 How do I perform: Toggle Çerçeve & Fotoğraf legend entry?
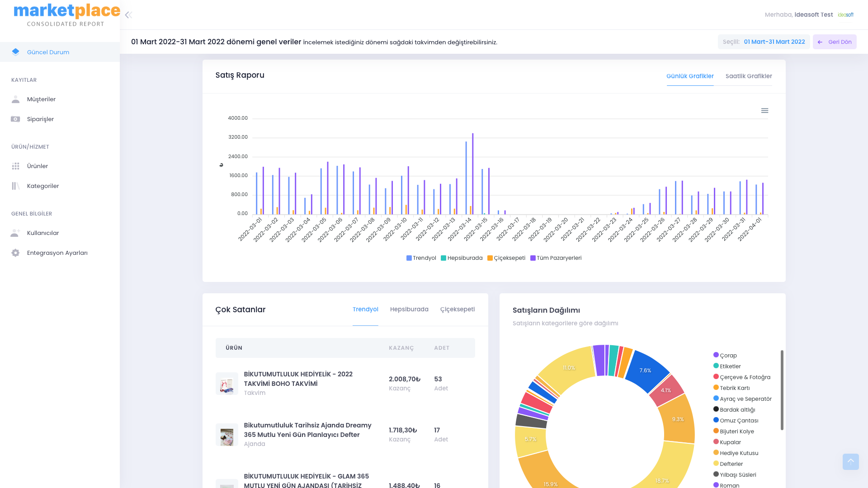point(742,377)
